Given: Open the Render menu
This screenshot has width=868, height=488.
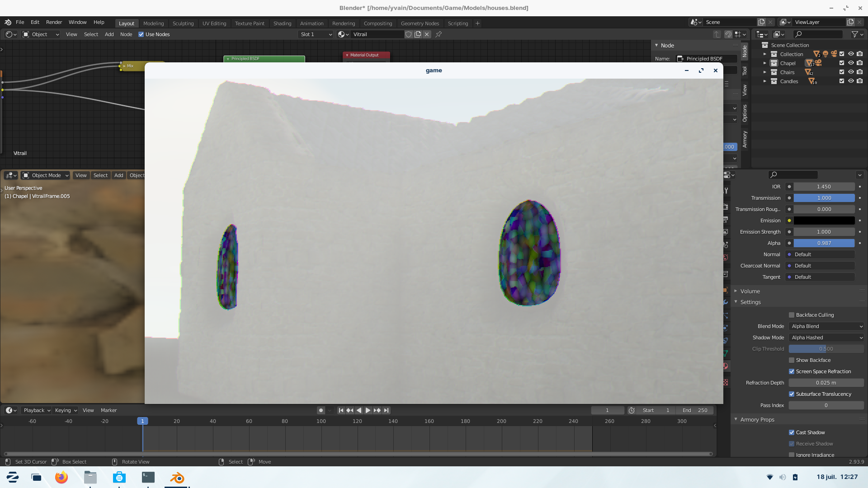Looking at the screenshot, I should [x=54, y=22].
